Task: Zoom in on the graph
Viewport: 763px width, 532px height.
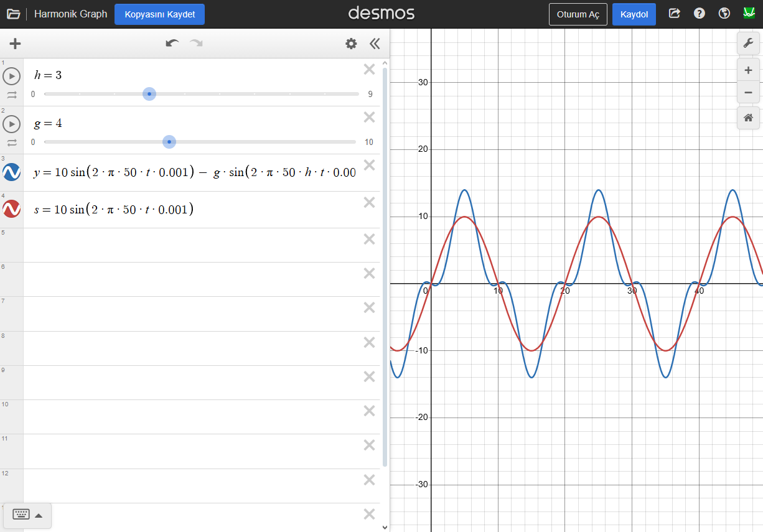Action: tap(748, 70)
